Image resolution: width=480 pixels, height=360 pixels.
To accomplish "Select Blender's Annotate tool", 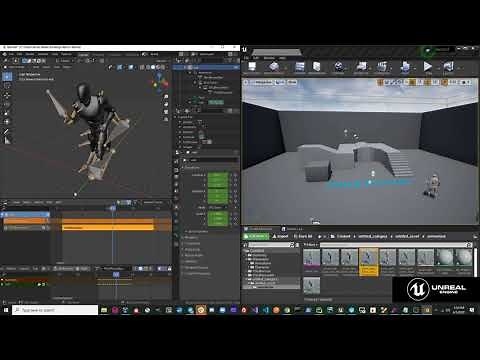I will [7, 132].
